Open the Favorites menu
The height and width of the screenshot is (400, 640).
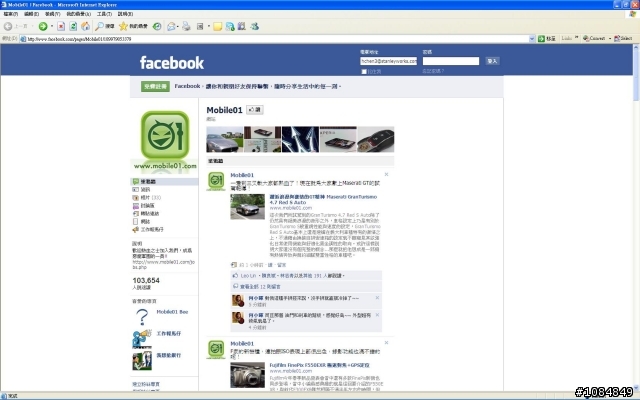(78, 14)
